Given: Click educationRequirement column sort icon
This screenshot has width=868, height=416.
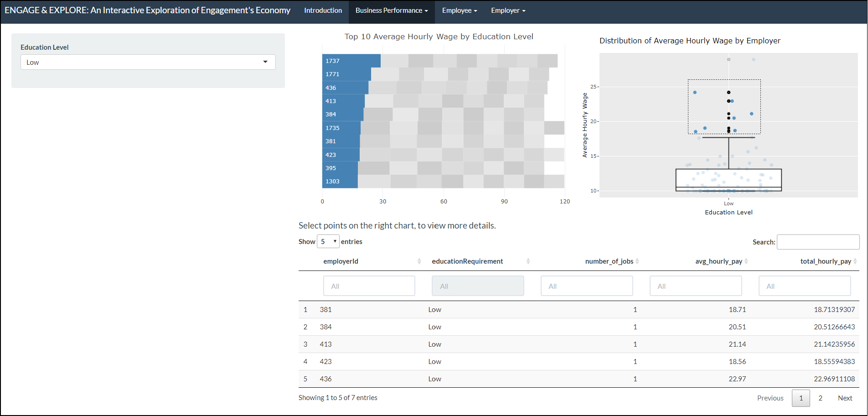Looking at the screenshot, I should pos(528,261).
